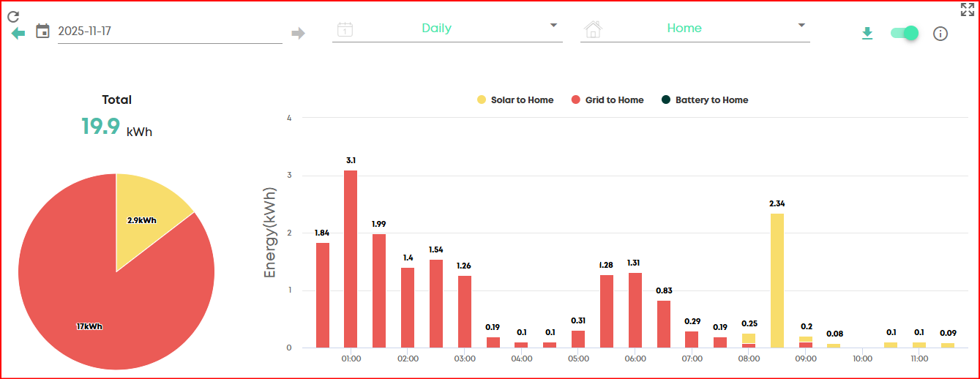Screen dimensions: 980x379
Task: Open the calendar date picker icon
Action: [43, 31]
